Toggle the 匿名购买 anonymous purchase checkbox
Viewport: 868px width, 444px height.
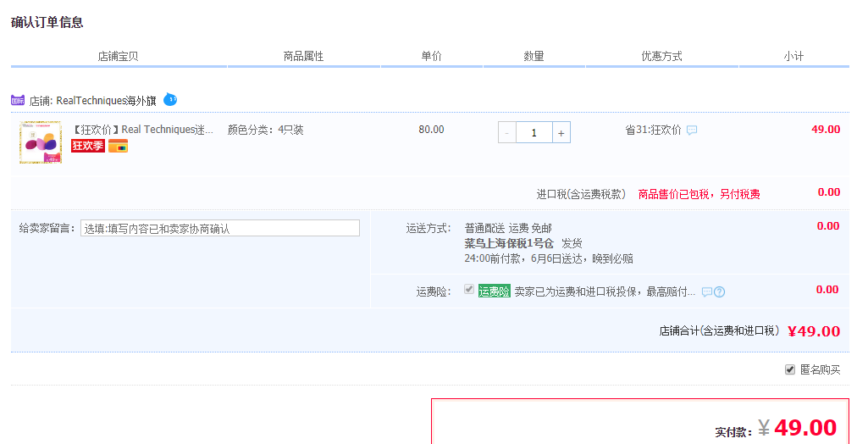[x=790, y=369]
